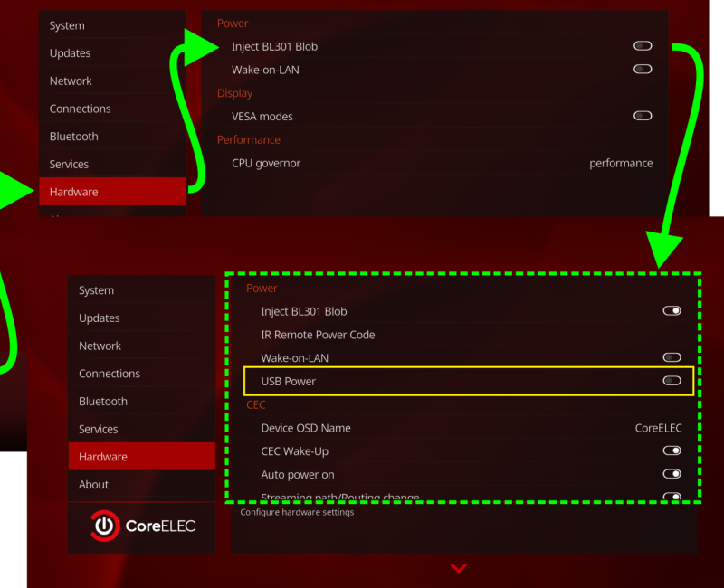Screen dimensions: 724x588
Task: Open Network in the lower settings menu
Action: (x=142, y=346)
